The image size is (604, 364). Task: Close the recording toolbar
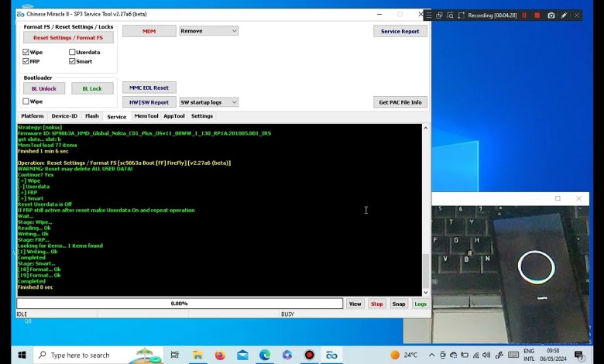coord(577,15)
